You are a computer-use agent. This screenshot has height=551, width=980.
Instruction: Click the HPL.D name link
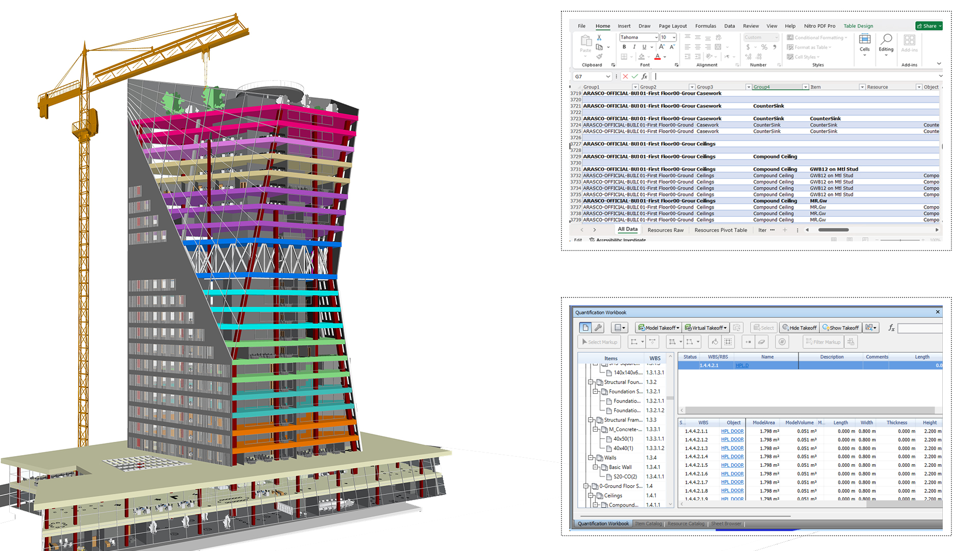point(742,365)
